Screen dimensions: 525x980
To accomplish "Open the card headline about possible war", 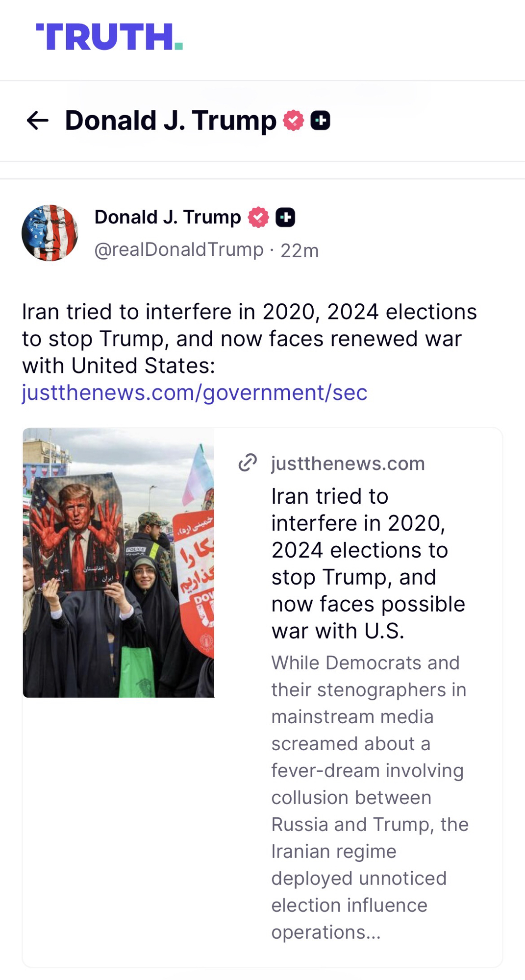I will pos(368,563).
